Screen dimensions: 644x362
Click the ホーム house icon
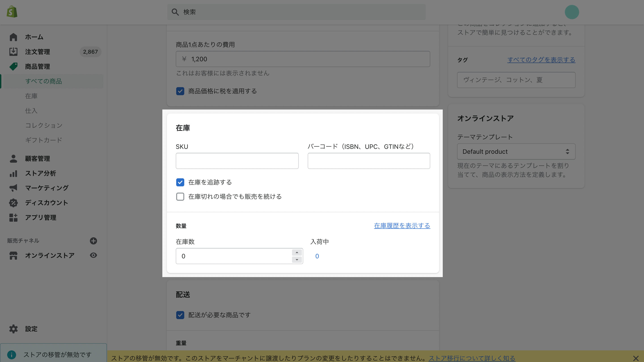[x=13, y=37]
